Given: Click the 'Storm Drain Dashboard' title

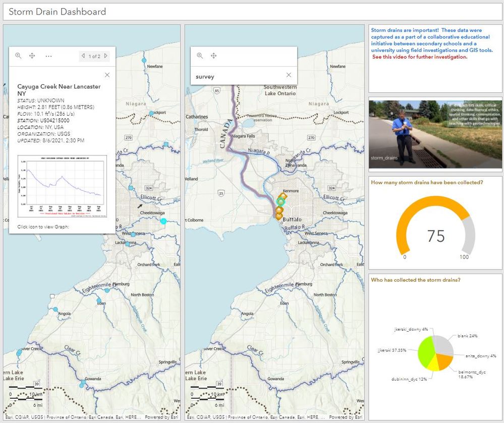Looking at the screenshot, I should click(x=57, y=12).
